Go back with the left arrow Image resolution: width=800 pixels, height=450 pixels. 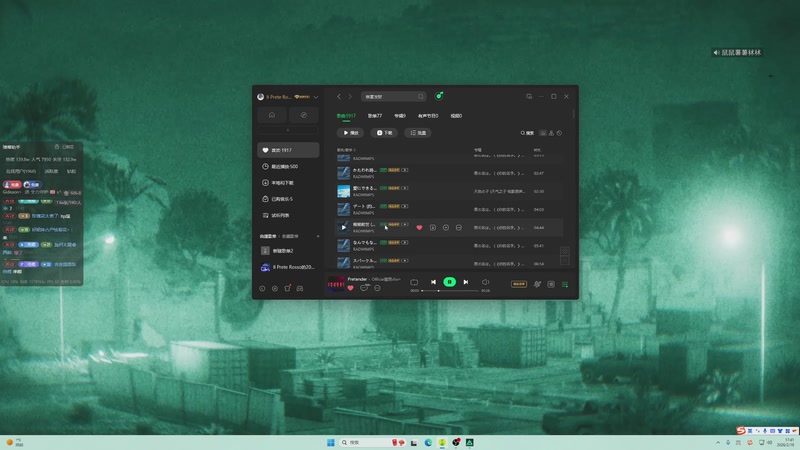[x=339, y=96]
